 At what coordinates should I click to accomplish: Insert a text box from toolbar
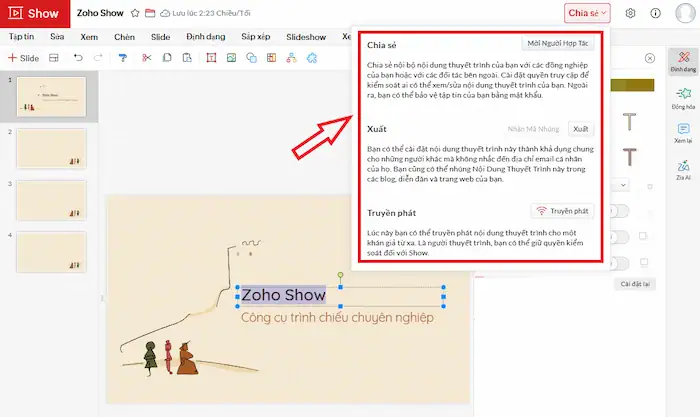[211, 58]
